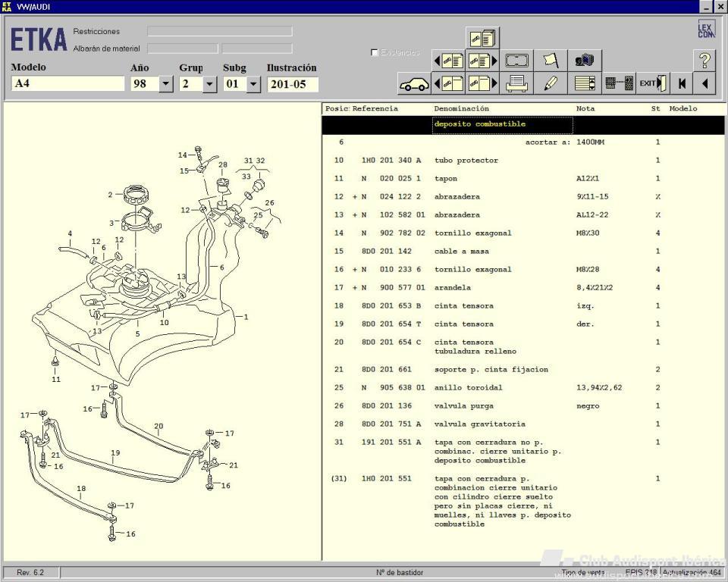
Task: Click callout number 28 in the diagram
Action: coord(223,164)
